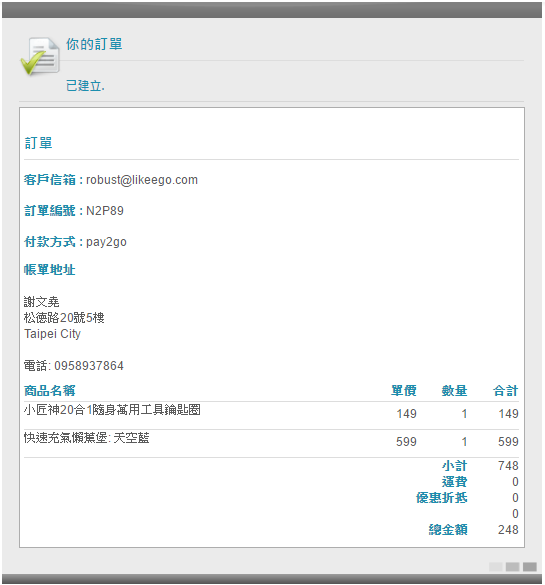Click the phone number 0958937864
Screen dimensions: 545x585
tap(89, 366)
